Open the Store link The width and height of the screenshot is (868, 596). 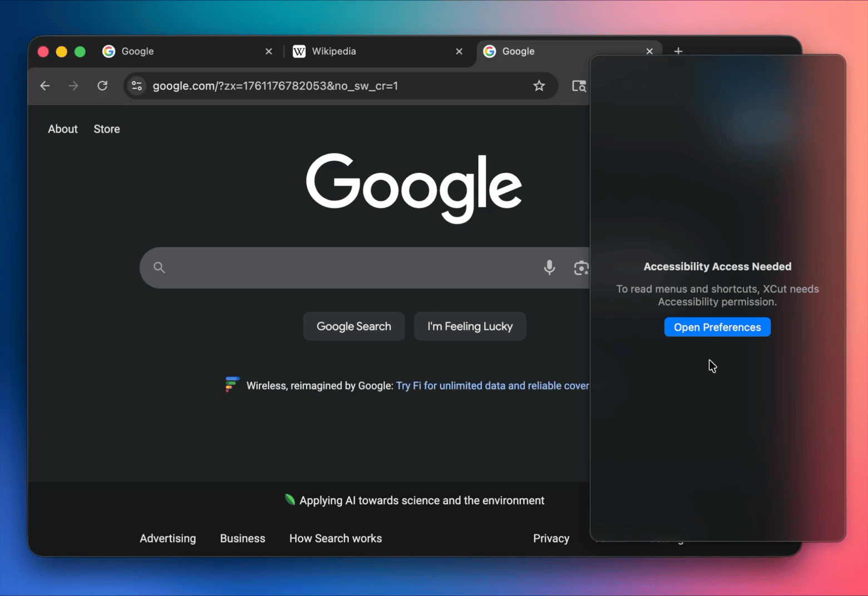pyautogui.click(x=107, y=129)
